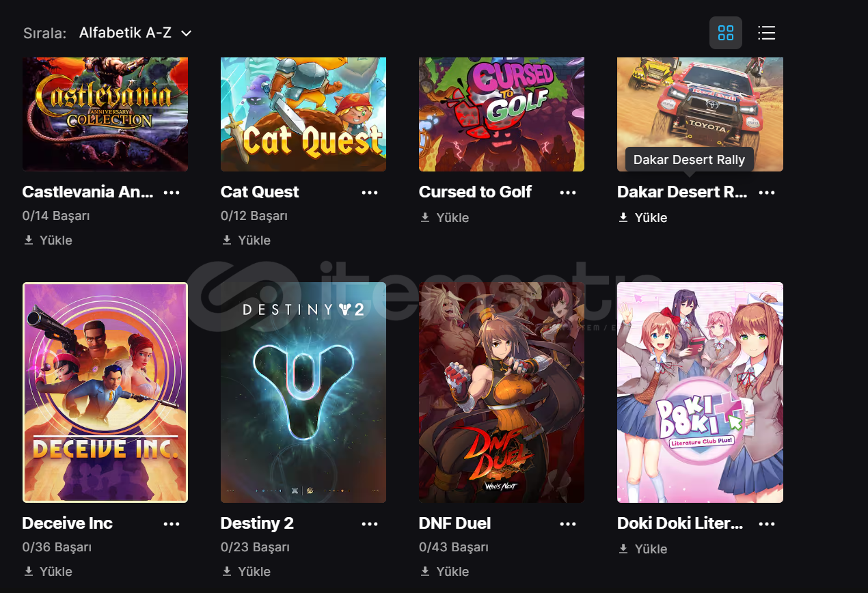
Task: Open the Alfabetik A-Z sort dropdown
Action: (x=135, y=33)
